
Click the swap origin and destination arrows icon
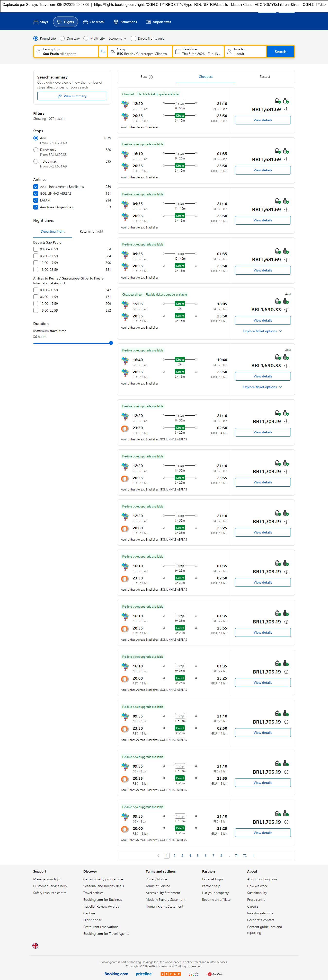(x=103, y=52)
